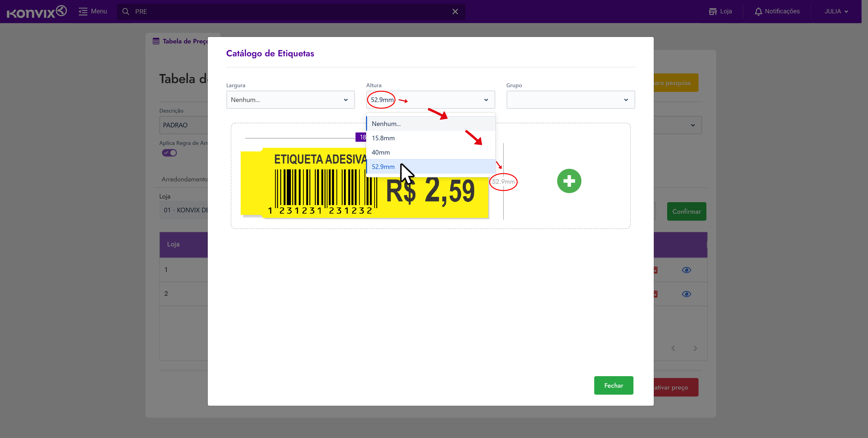
Task: Open the JULIA user menu
Action: (836, 12)
